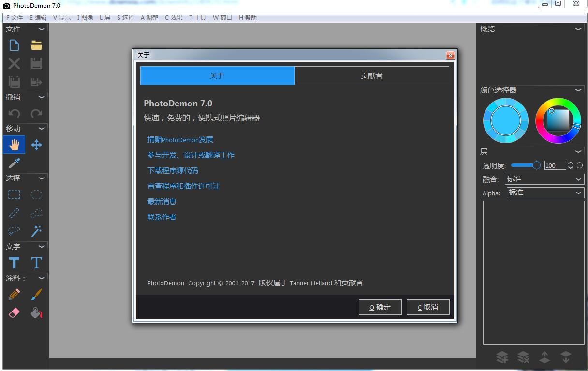Click the 确定 button
588x371 pixels.
380,307
